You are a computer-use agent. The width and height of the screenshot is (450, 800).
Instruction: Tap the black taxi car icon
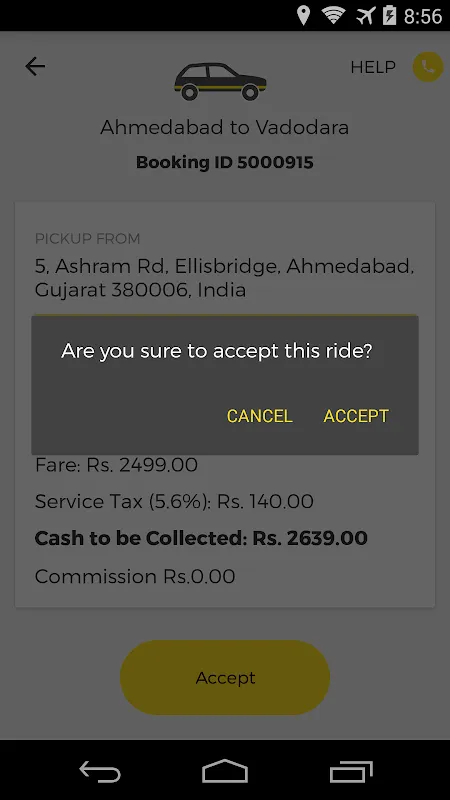pos(220,81)
